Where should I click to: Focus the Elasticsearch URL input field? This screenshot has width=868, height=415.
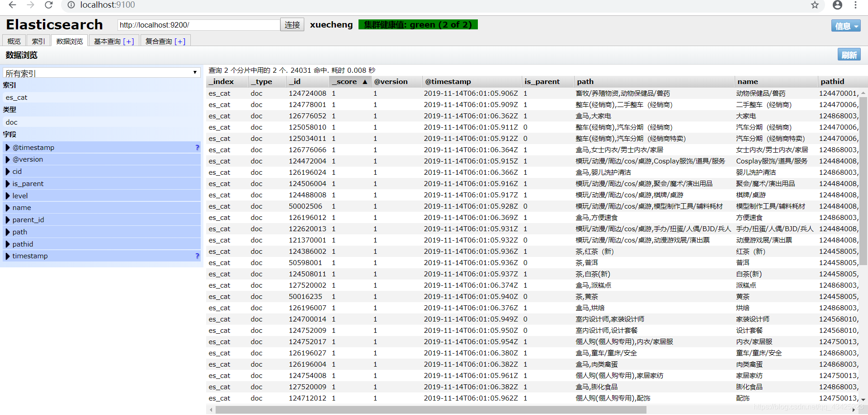click(x=199, y=25)
